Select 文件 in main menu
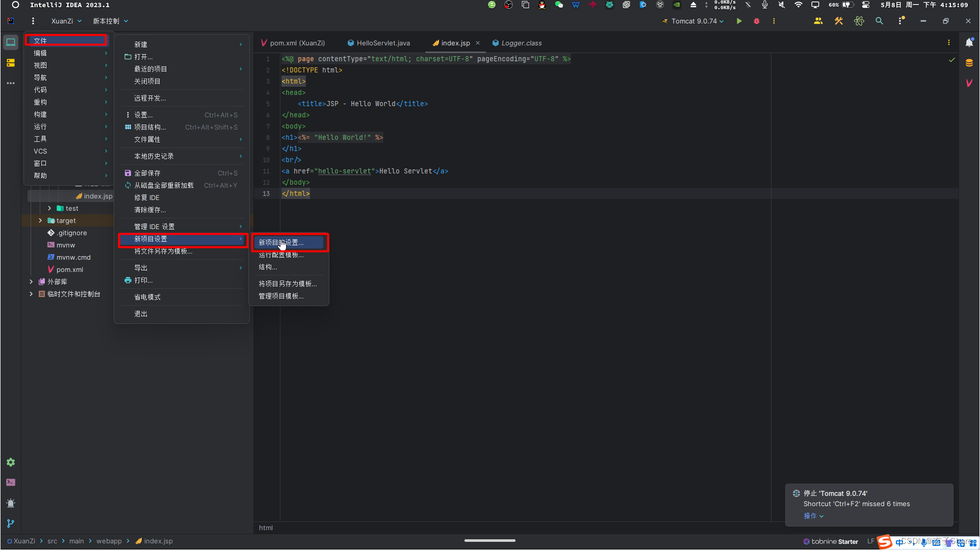The width and height of the screenshot is (980, 550). click(66, 40)
